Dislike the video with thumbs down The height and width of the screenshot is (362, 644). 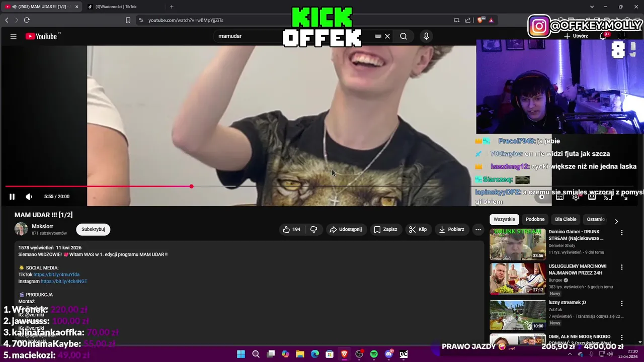point(314,229)
